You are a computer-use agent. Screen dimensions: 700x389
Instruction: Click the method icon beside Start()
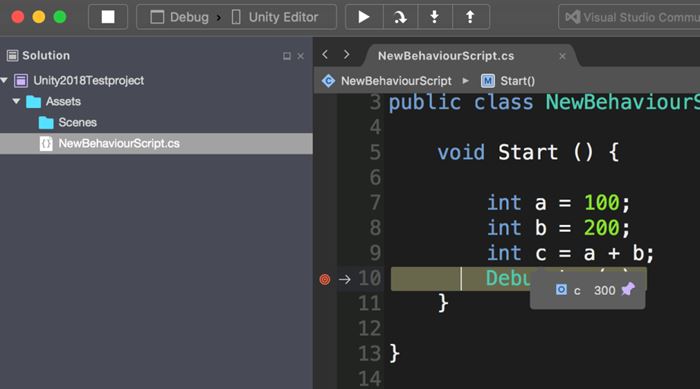click(488, 81)
